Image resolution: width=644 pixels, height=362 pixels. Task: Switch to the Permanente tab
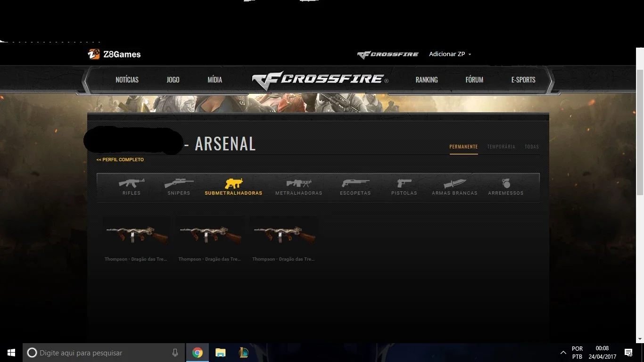[463, 147]
